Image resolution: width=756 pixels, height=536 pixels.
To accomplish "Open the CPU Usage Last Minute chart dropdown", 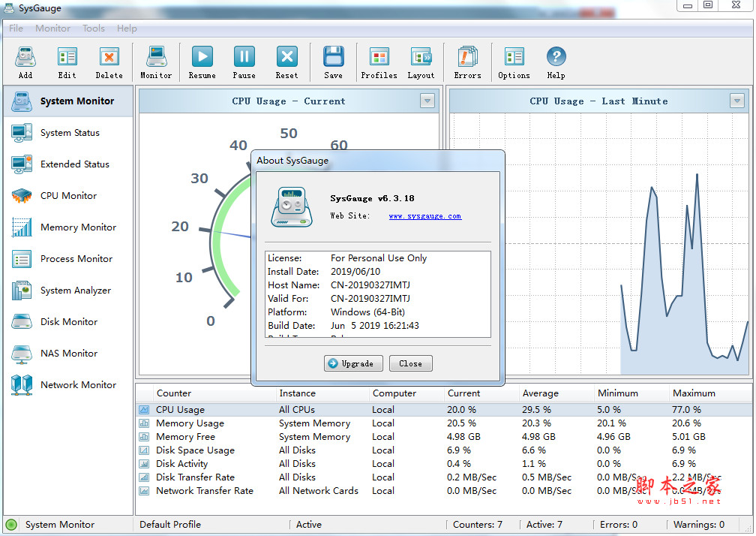I will click(x=736, y=101).
